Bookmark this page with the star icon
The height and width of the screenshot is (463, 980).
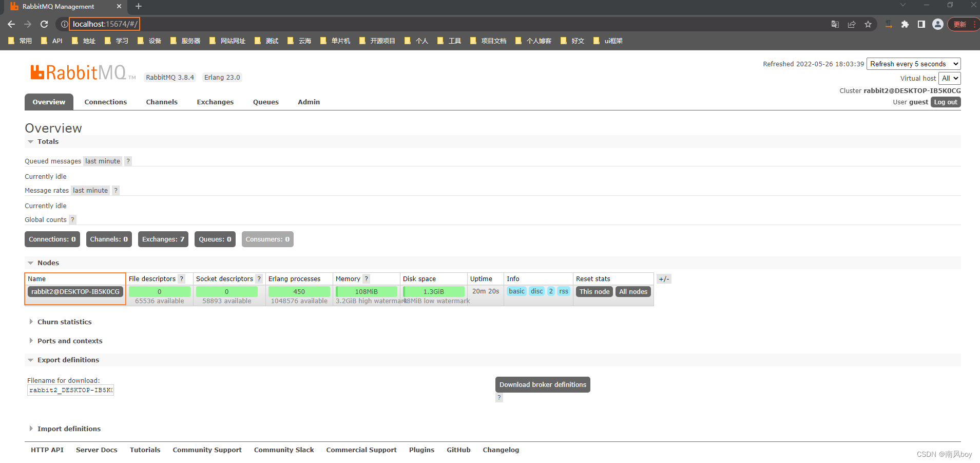[868, 24]
